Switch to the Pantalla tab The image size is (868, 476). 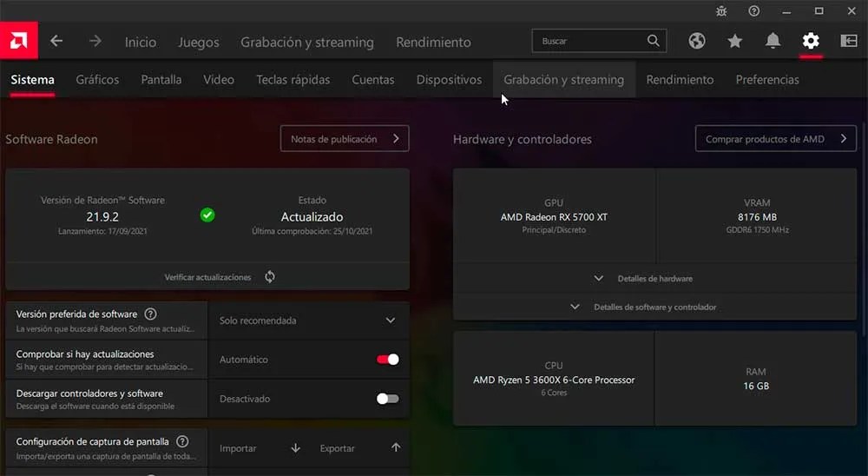[x=161, y=79]
